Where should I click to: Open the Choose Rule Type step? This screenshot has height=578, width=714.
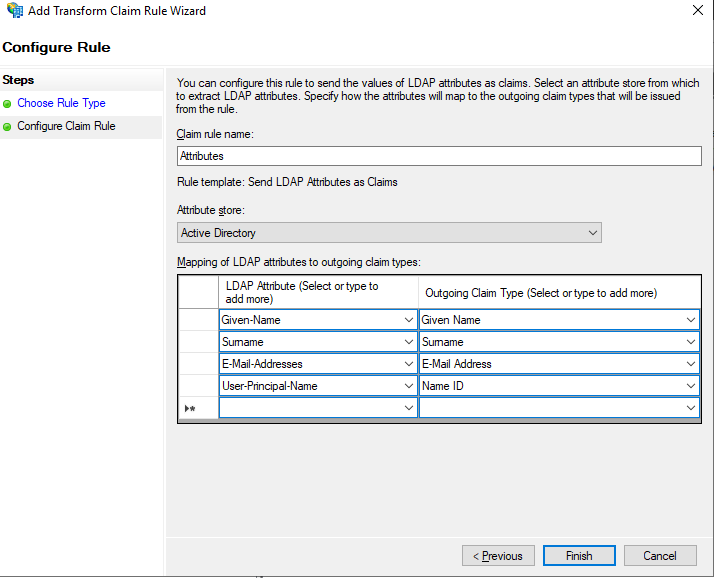61,103
